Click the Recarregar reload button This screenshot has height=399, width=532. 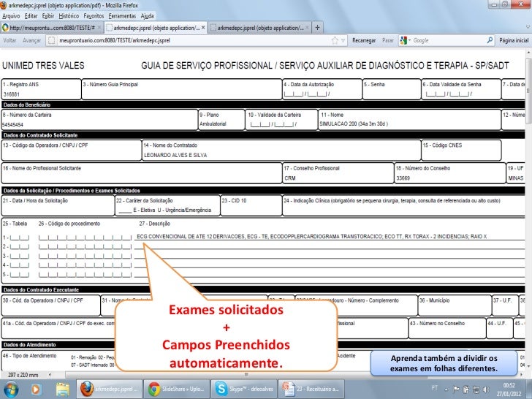(x=364, y=40)
